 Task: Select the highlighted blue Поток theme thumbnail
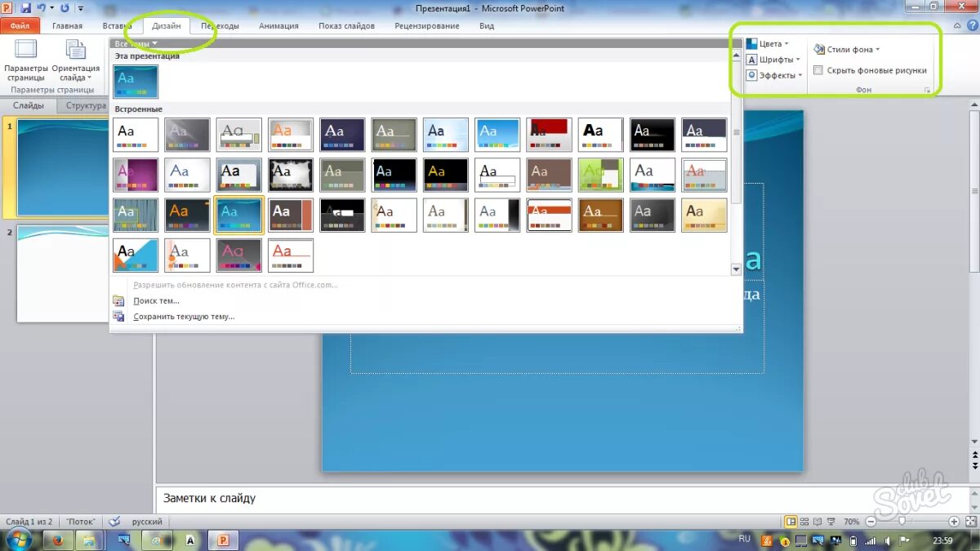click(238, 215)
